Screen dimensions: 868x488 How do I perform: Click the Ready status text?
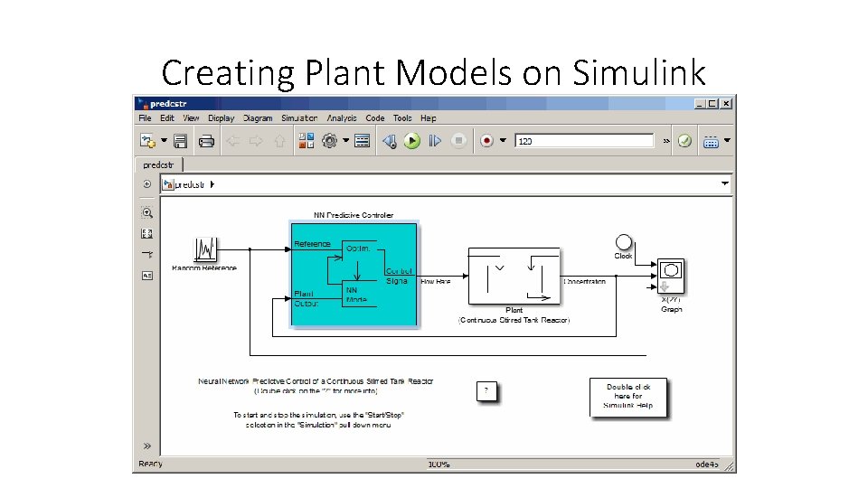tap(151, 464)
